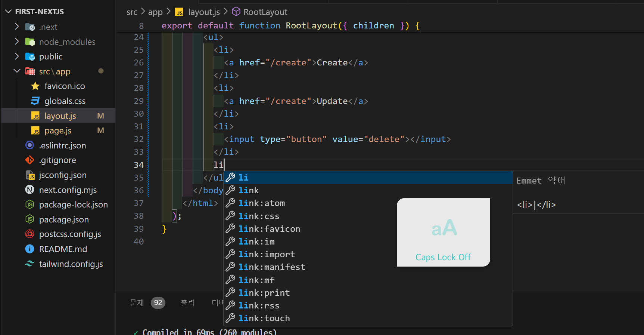Click the globals.css CSS file icon
The height and width of the screenshot is (335, 644).
pyautogui.click(x=35, y=101)
